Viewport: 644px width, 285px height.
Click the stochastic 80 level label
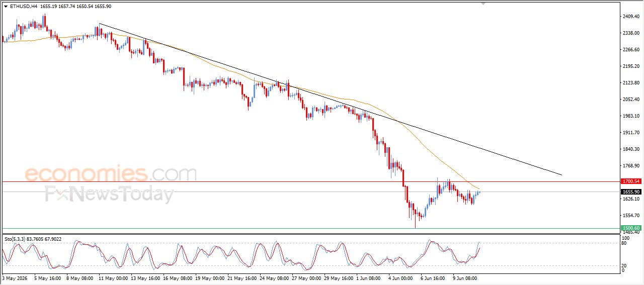click(x=624, y=243)
